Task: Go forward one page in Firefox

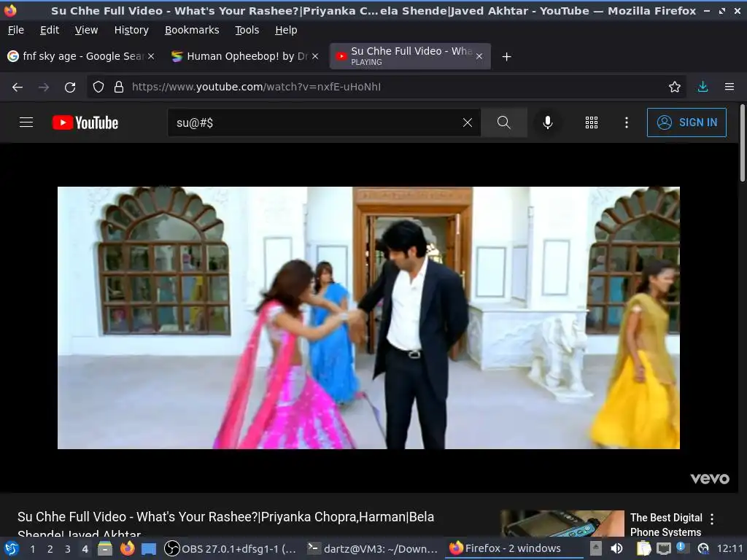Action: 43,87
